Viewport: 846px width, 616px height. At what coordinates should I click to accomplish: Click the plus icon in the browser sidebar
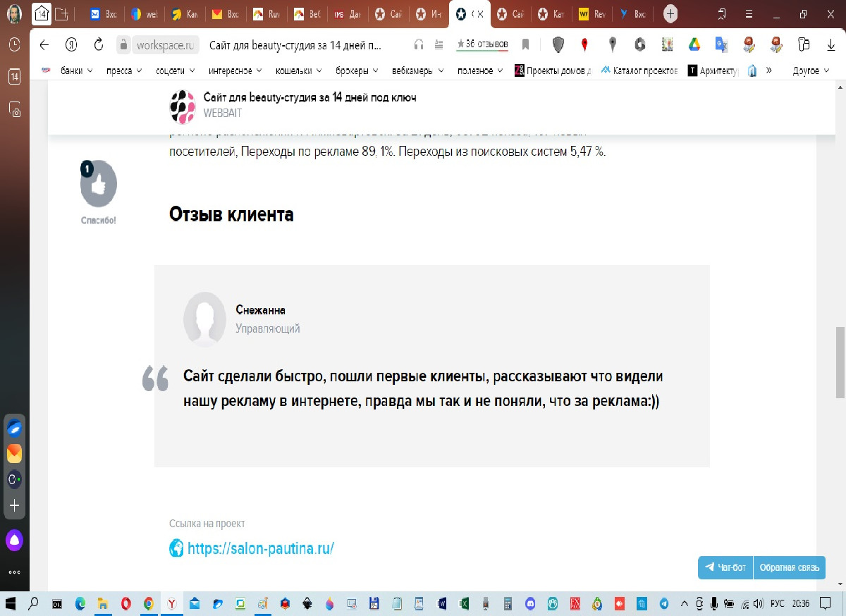(14, 505)
